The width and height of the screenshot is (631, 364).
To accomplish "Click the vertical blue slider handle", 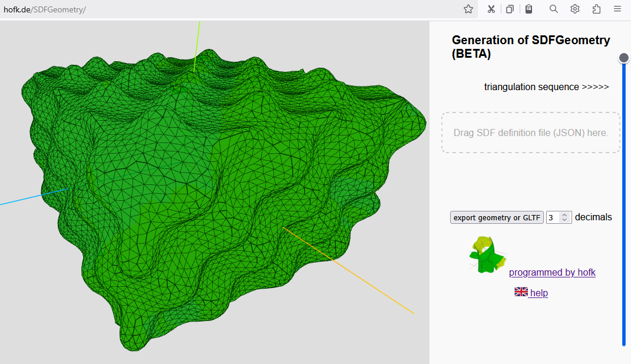I will [624, 58].
